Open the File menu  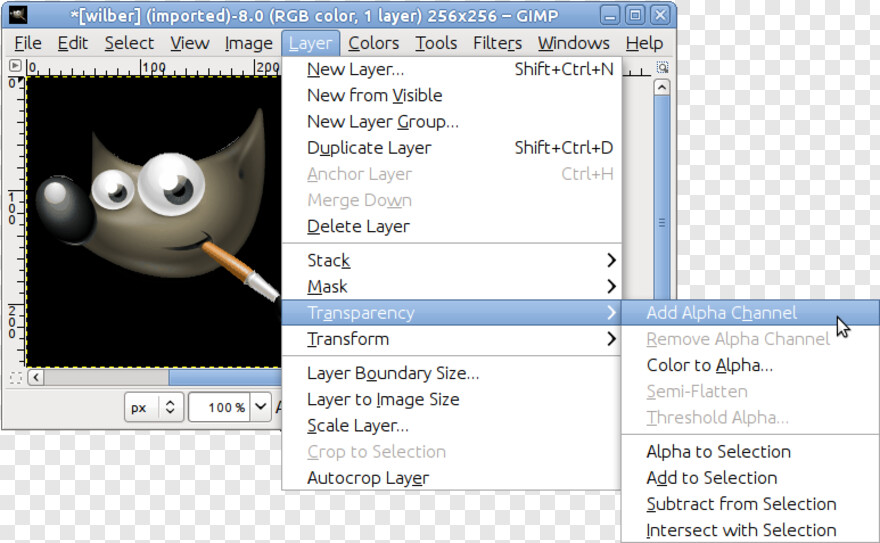point(28,43)
